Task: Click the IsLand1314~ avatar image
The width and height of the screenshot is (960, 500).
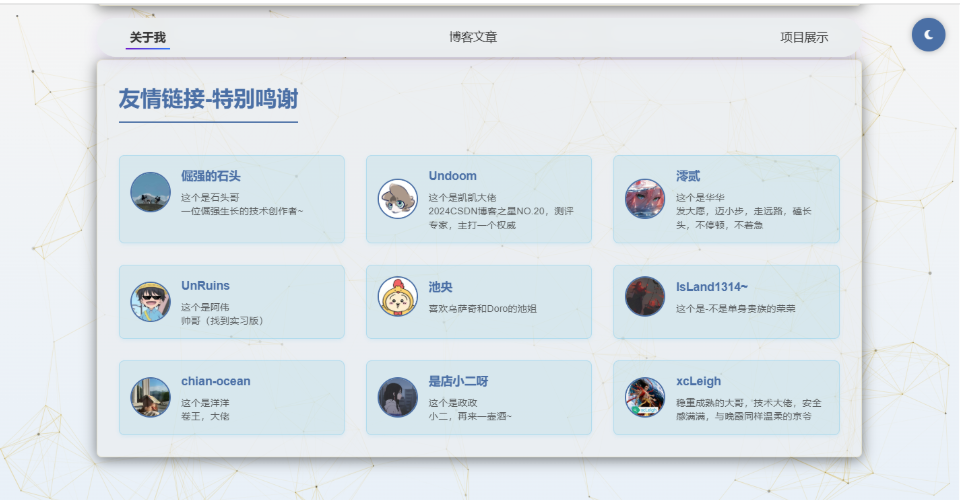Action: click(x=644, y=297)
